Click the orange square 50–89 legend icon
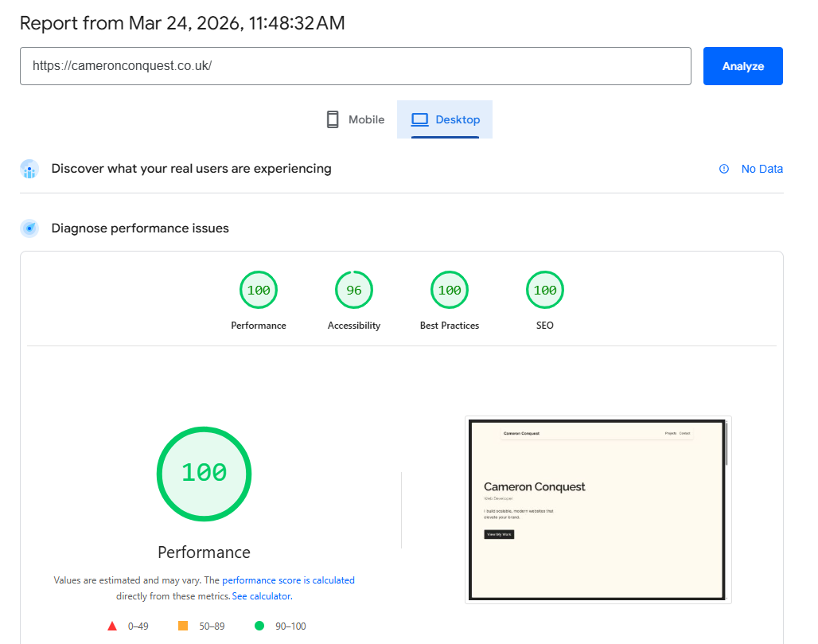 coord(183,626)
